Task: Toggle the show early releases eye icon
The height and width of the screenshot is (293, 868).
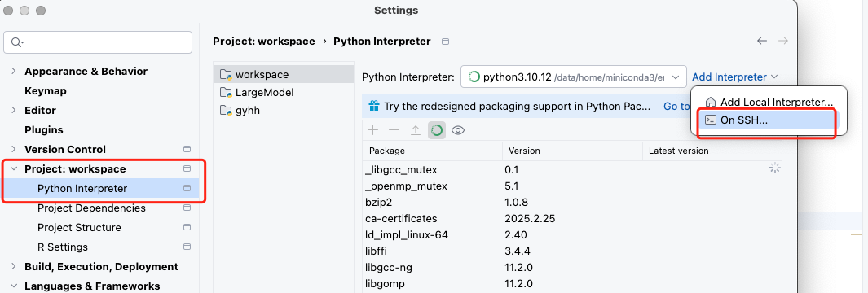Action: (458, 130)
